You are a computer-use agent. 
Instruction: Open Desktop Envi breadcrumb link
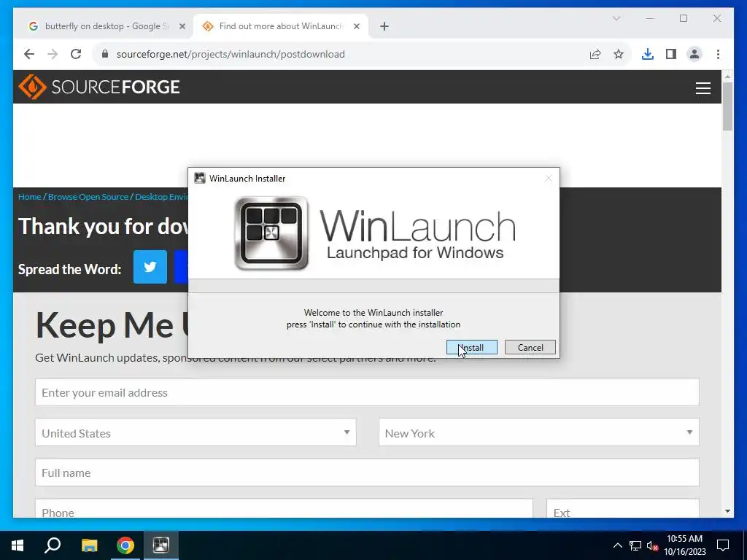click(x=161, y=197)
